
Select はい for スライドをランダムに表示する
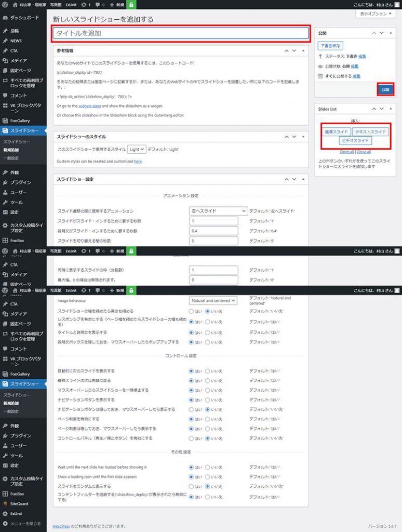[x=192, y=486]
